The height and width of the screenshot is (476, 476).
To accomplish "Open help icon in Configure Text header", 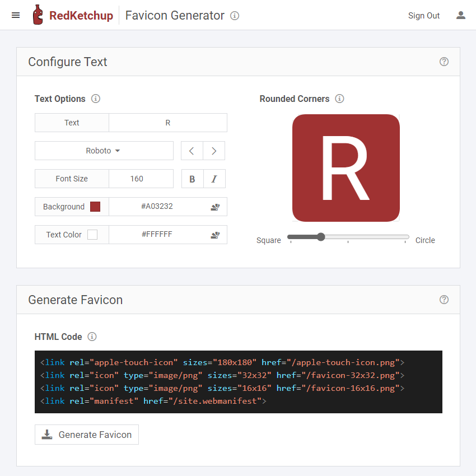I will (444, 62).
